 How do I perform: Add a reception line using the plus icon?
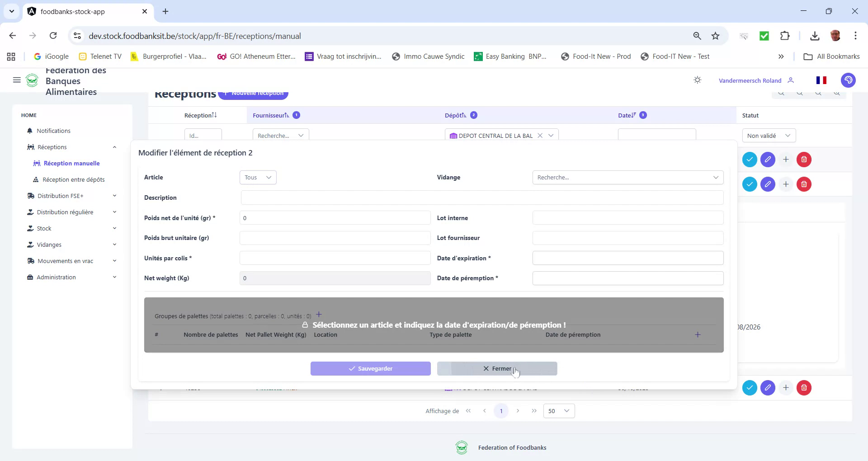pos(786,159)
